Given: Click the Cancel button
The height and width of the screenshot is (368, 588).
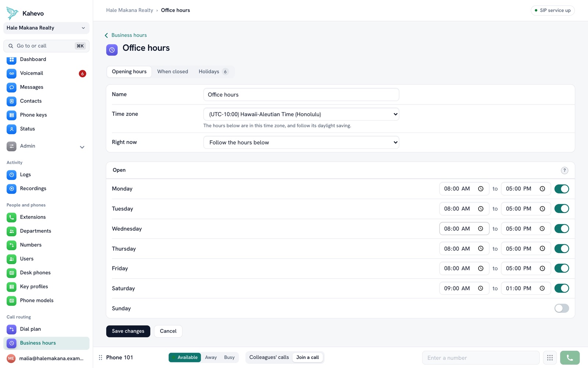Looking at the screenshot, I should (x=168, y=331).
